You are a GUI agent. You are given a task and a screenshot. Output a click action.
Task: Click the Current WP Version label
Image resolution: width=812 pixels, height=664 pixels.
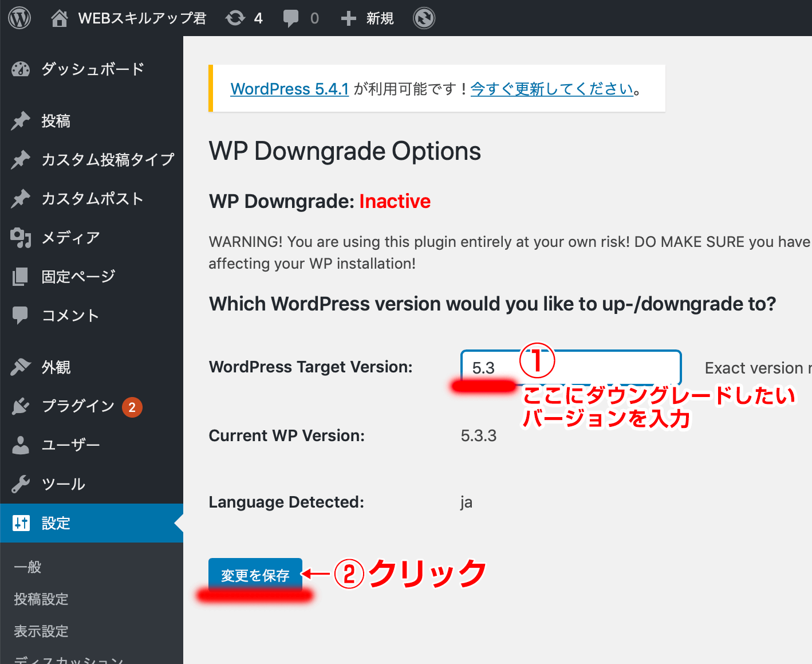[286, 436]
